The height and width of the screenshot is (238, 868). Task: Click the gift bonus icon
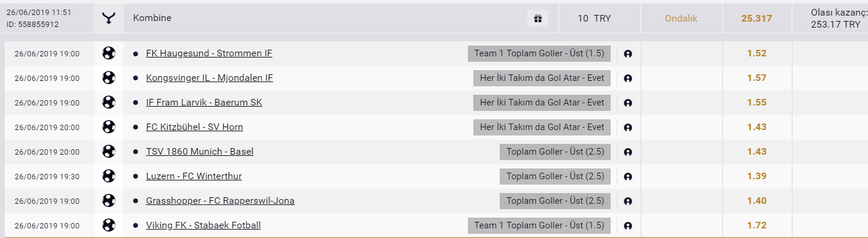point(537,19)
